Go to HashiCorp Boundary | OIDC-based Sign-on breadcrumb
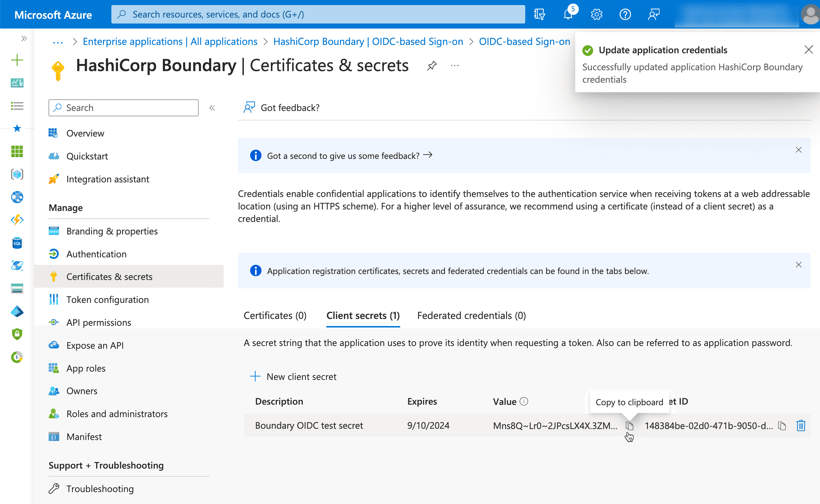 (x=368, y=42)
